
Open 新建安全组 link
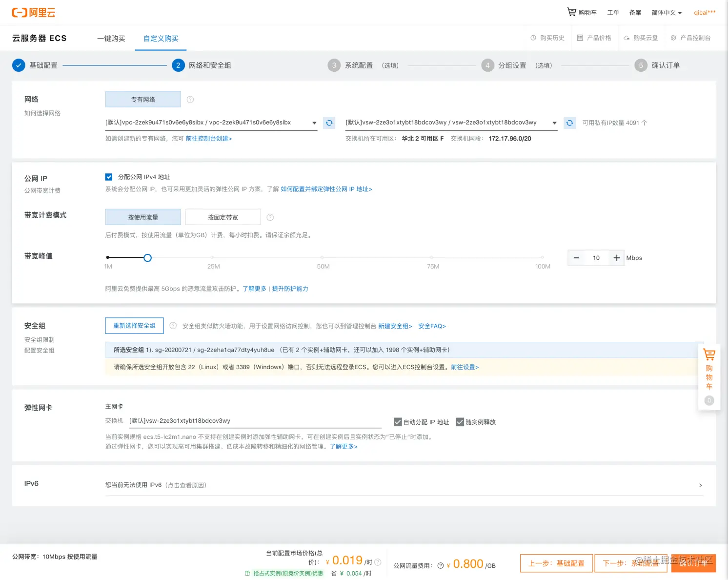[395, 326]
